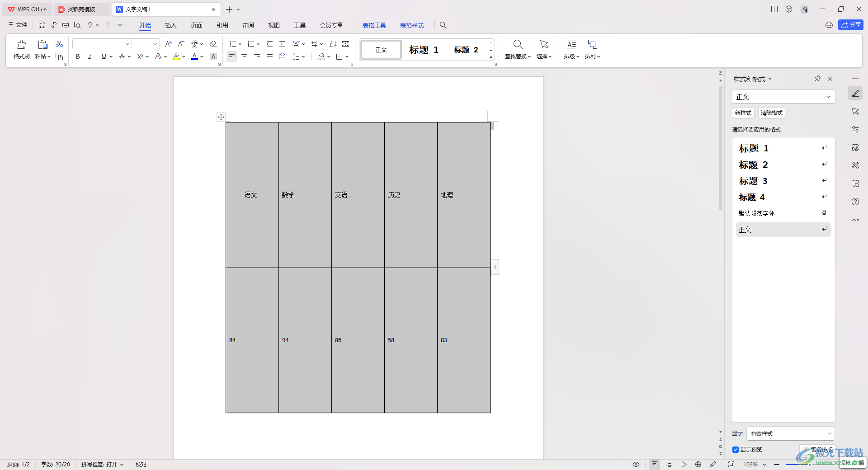Open the 审阅 ribbon tab
This screenshot has height=470, width=868.
pos(248,25)
